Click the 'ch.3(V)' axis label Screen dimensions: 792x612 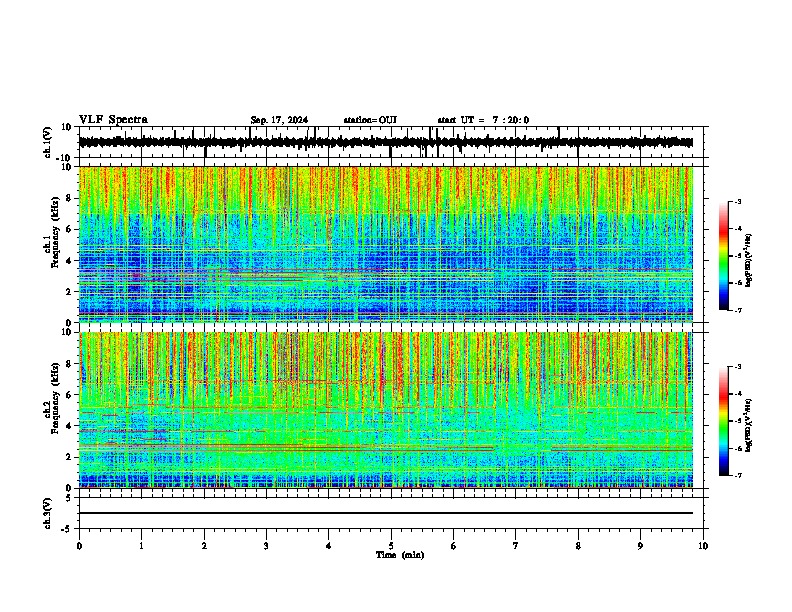[x=47, y=513]
